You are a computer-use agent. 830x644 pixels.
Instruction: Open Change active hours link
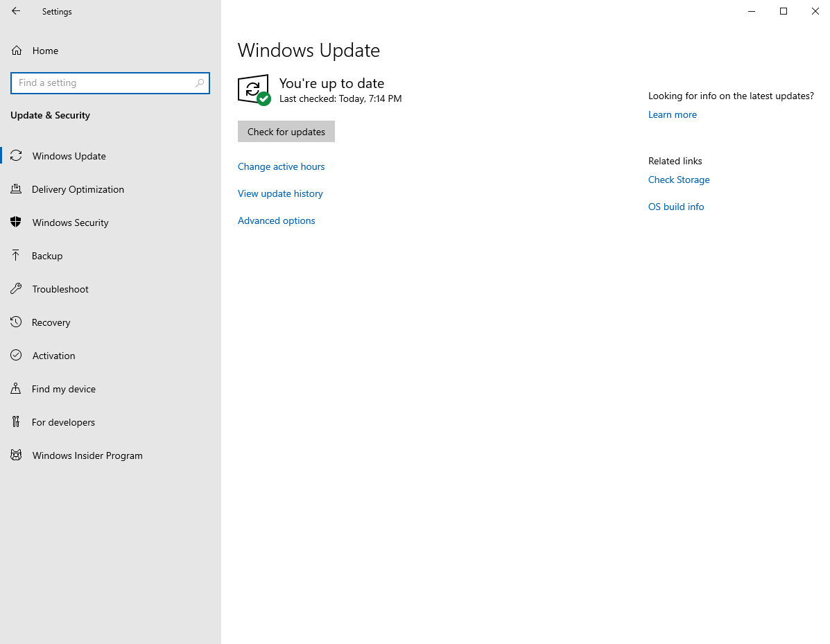pyautogui.click(x=281, y=166)
